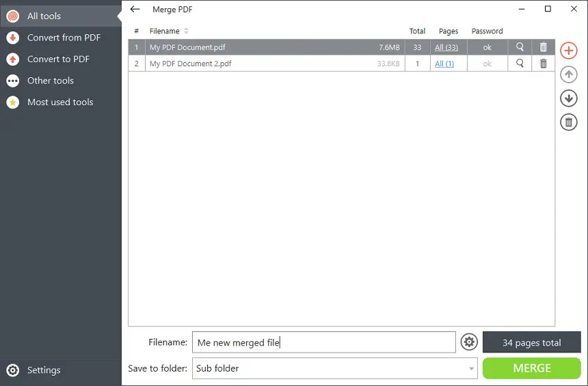Open Other tools in sidebar
588x386 pixels.
50,81
